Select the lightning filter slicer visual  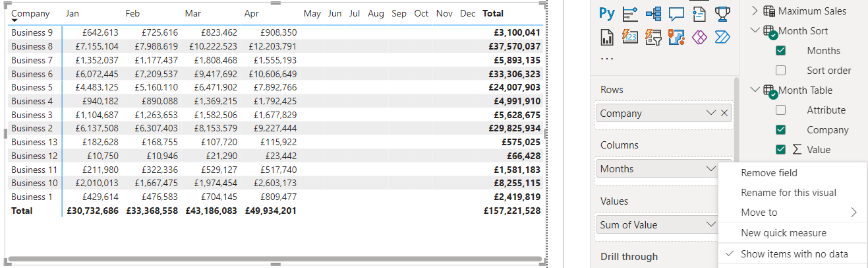pos(653,37)
